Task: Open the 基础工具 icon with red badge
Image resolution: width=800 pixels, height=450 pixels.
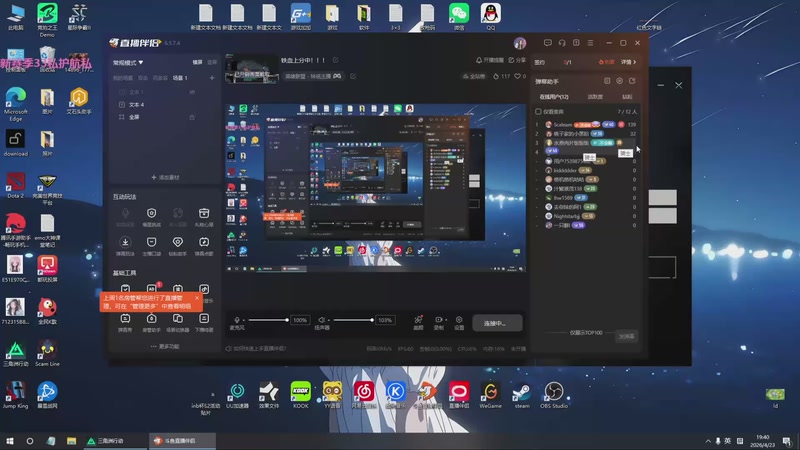Action: pyautogui.click(x=152, y=289)
